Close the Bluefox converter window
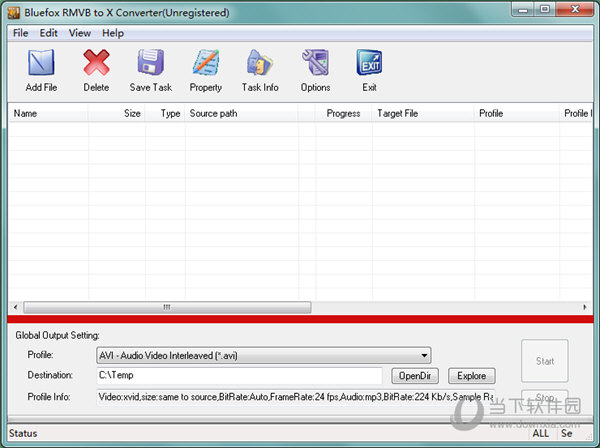This screenshot has width=600, height=448. [x=575, y=10]
